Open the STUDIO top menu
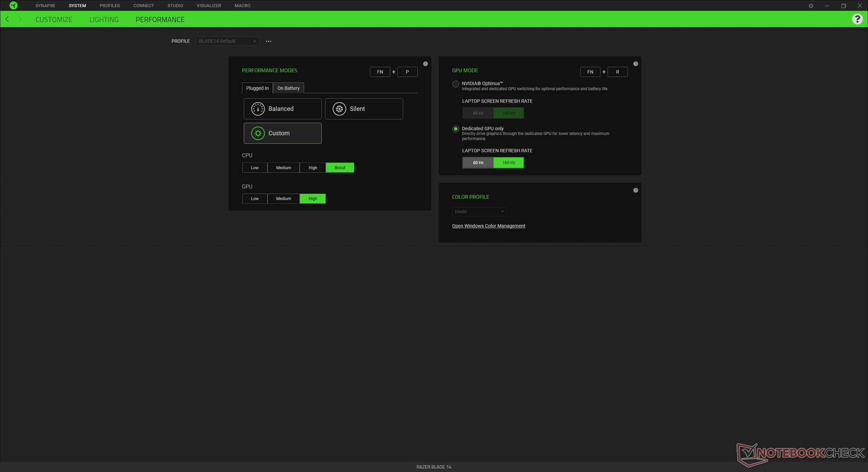This screenshot has height=472, width=868. pos(175,6)
